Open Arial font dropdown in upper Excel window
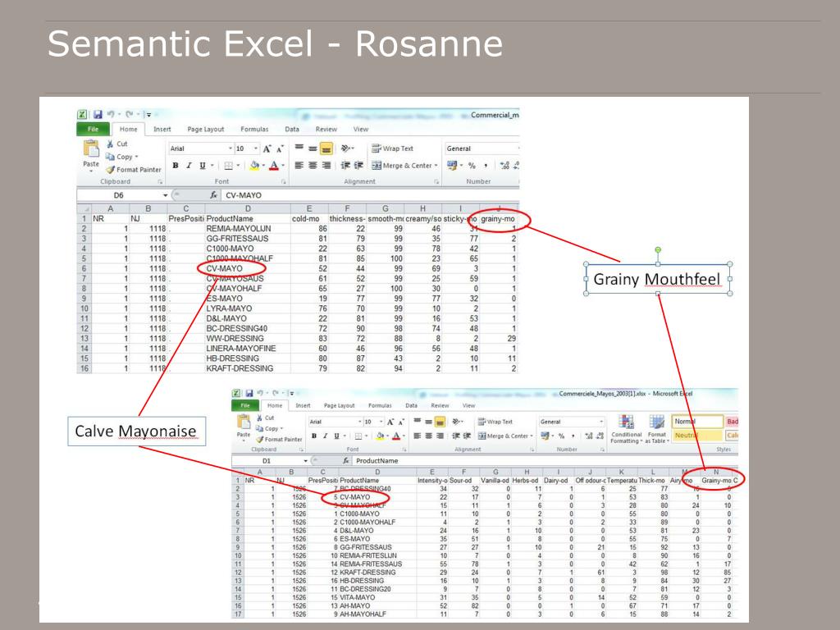 [231, 148]
